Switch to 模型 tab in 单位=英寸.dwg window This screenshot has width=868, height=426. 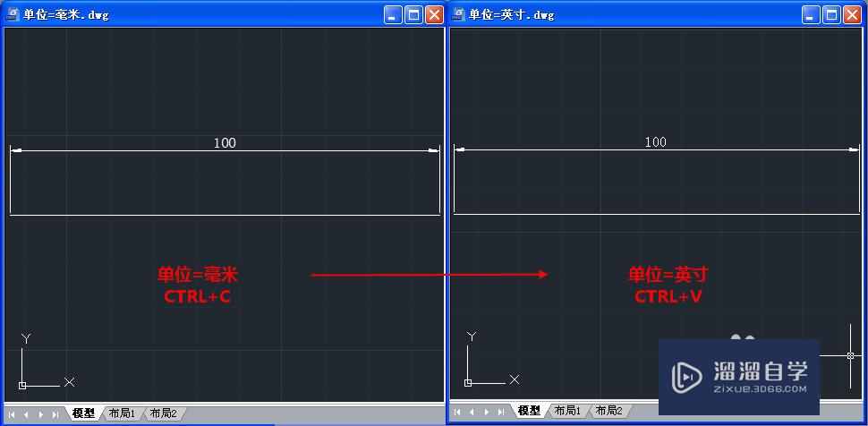(x=529, y=411)
